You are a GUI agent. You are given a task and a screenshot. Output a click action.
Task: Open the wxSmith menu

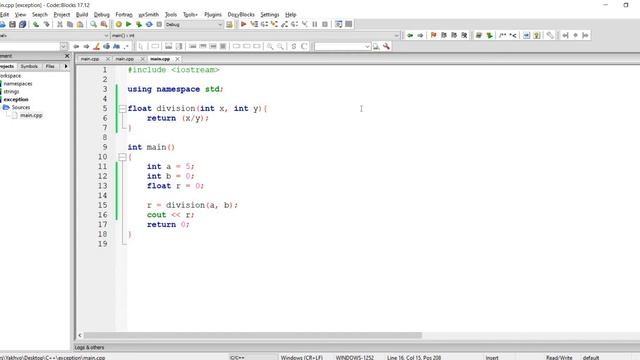(x=149, y=15)
